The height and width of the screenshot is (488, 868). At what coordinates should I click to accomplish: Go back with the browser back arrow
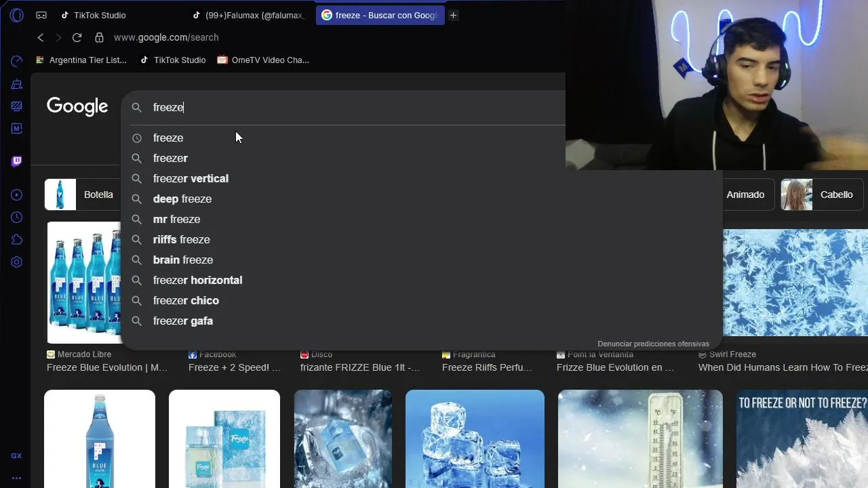point(41,37)
